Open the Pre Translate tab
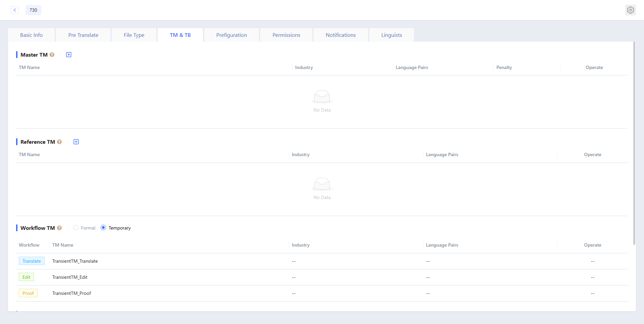This screenshot has height=324, width=644. point(83,35)
